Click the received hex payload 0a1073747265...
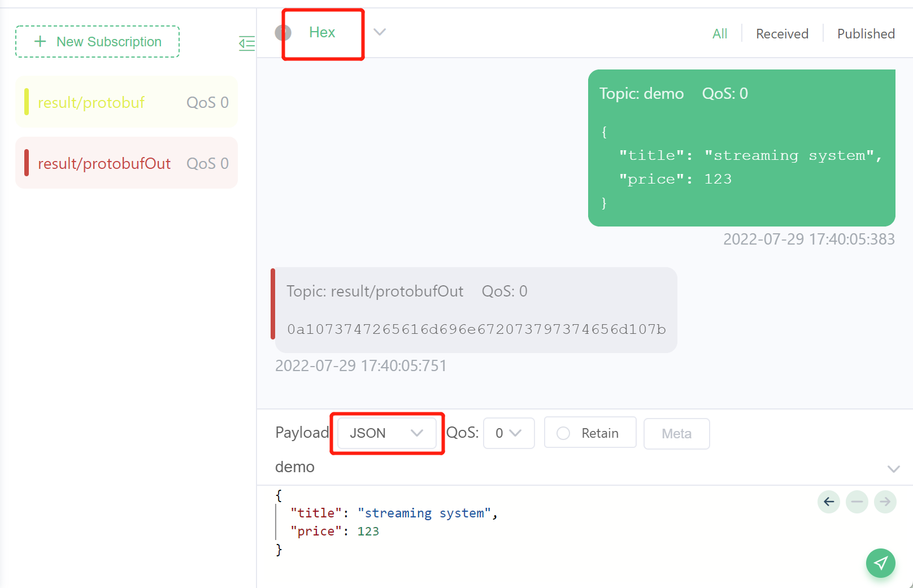 click(x=476, y=329)
